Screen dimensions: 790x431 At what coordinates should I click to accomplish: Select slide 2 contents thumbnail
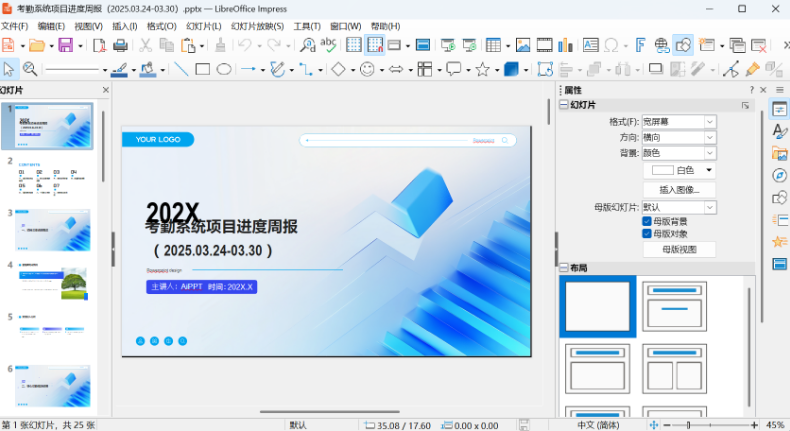(x=53, y=178)
